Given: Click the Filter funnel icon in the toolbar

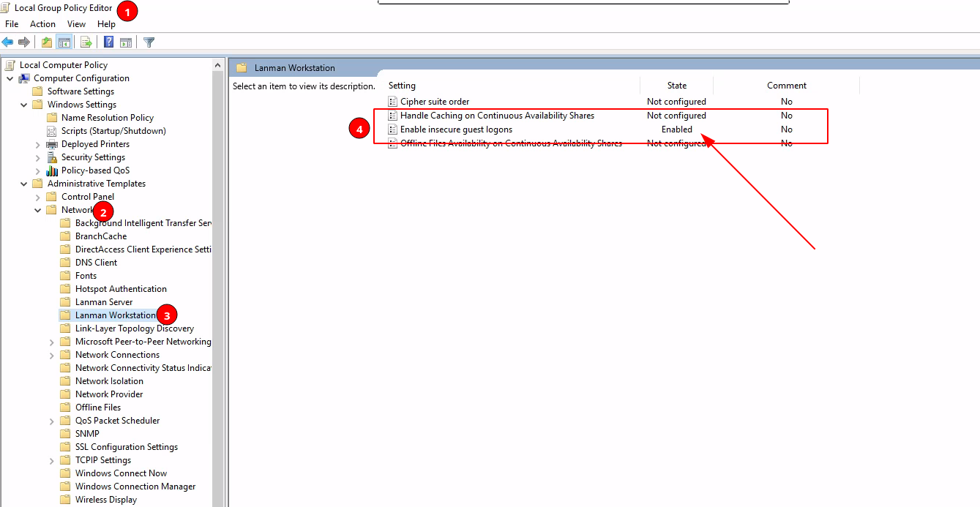Looking at the screenshot, I should (x=149, y=42).
